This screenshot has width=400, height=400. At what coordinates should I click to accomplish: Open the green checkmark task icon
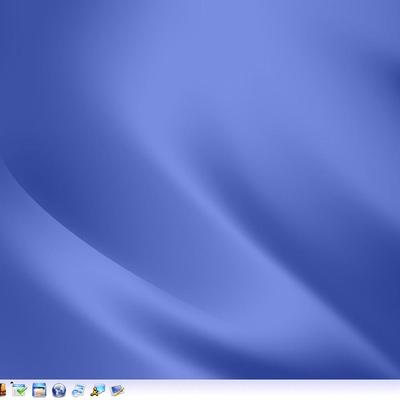click(x=20, y=389)
